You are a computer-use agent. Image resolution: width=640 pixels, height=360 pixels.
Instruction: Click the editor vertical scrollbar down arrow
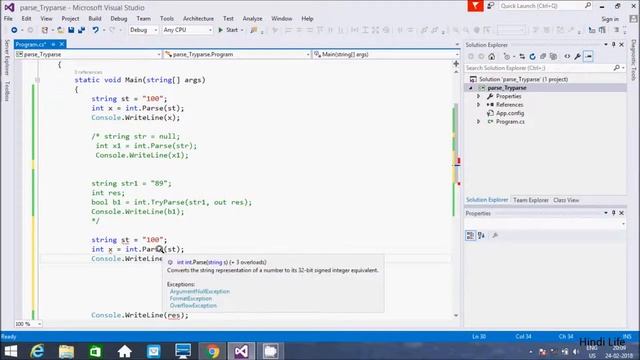(x=456, y=315)
